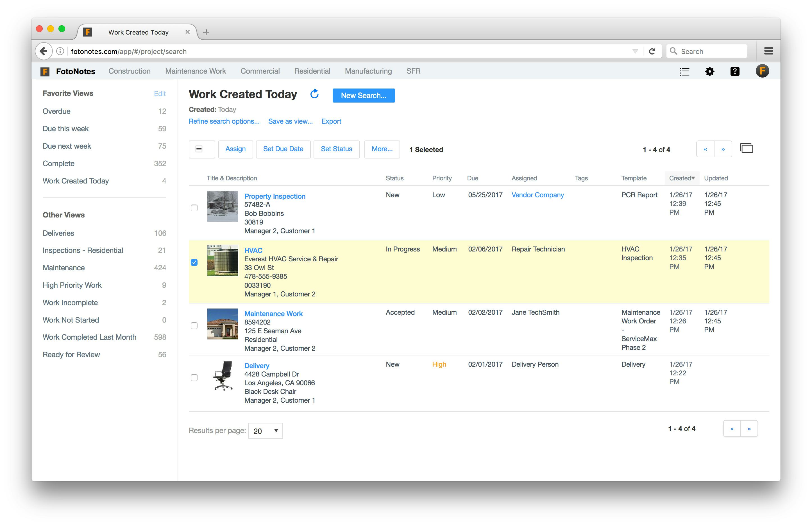812x526 pixels.
Task: Select the Delivery row checkbox
Action: [x=194, y=378]
